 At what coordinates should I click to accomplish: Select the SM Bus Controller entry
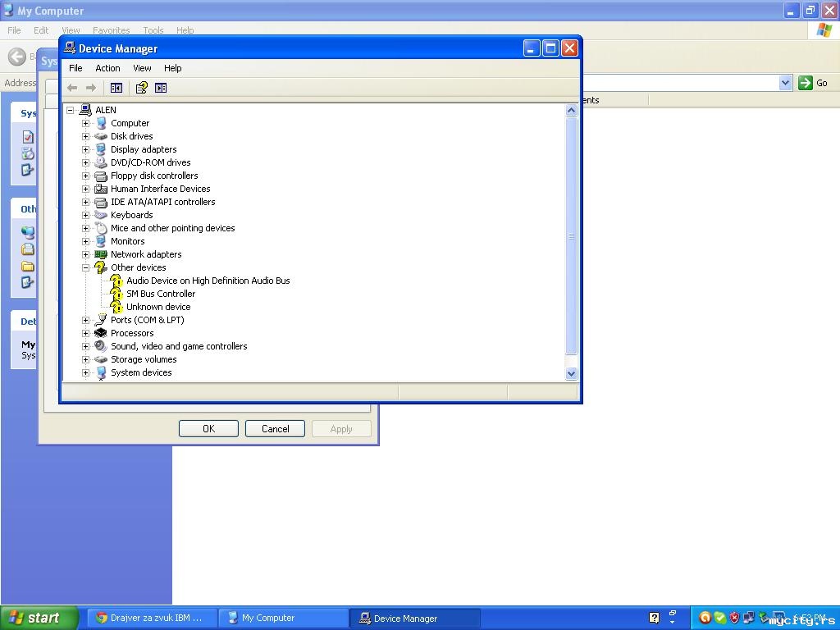[161, 294]
